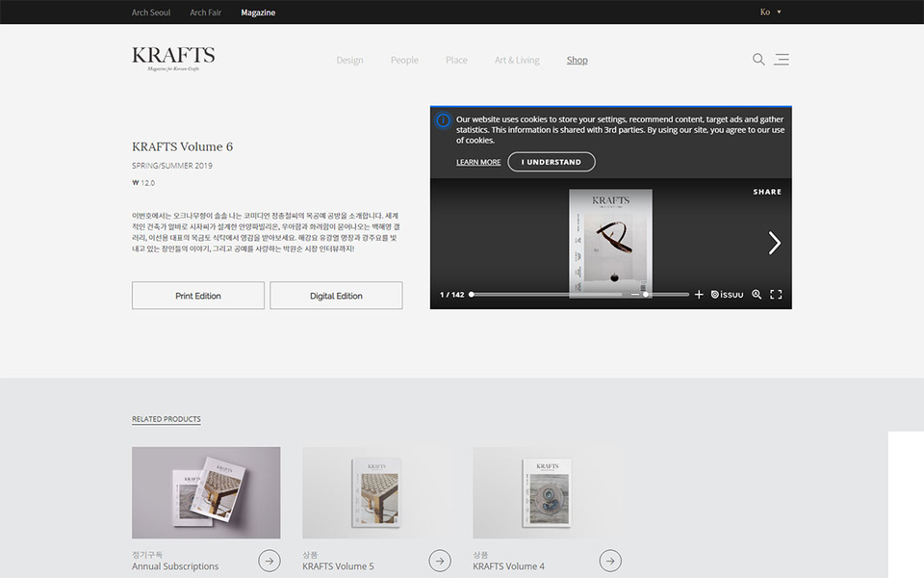Zoom in with the plus icon
Viewport: 924px width, 578px height.
tap(699, 295)
